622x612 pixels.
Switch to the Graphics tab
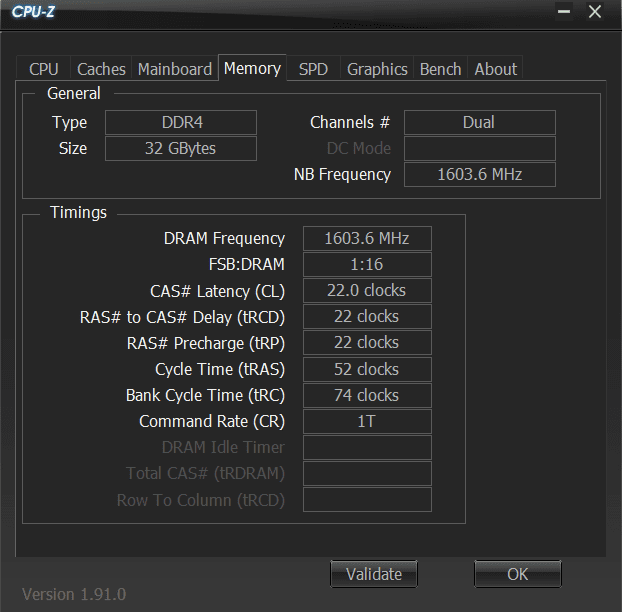(377, 69)
